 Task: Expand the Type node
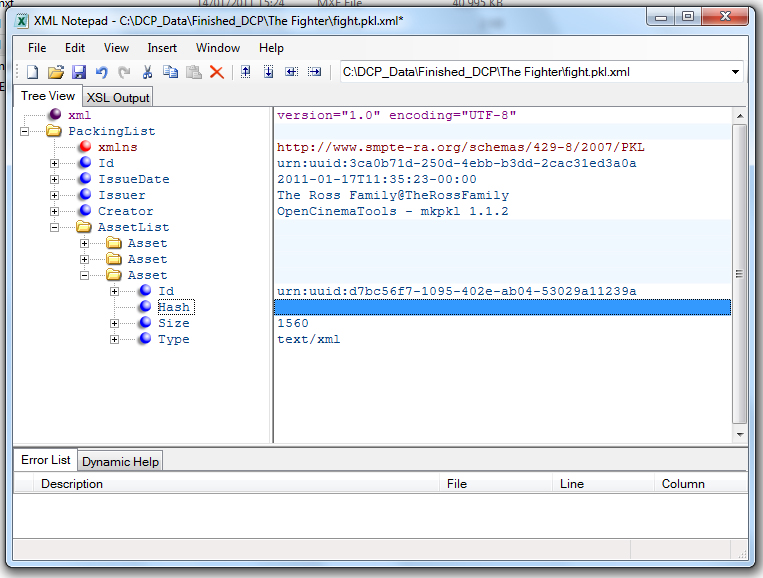[x=114, y=340]
